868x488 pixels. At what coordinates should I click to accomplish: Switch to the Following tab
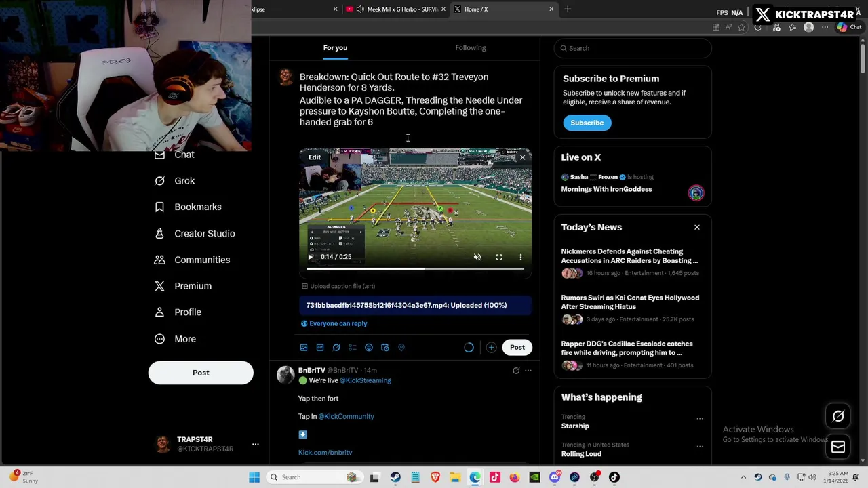click(x=471, y=47)
